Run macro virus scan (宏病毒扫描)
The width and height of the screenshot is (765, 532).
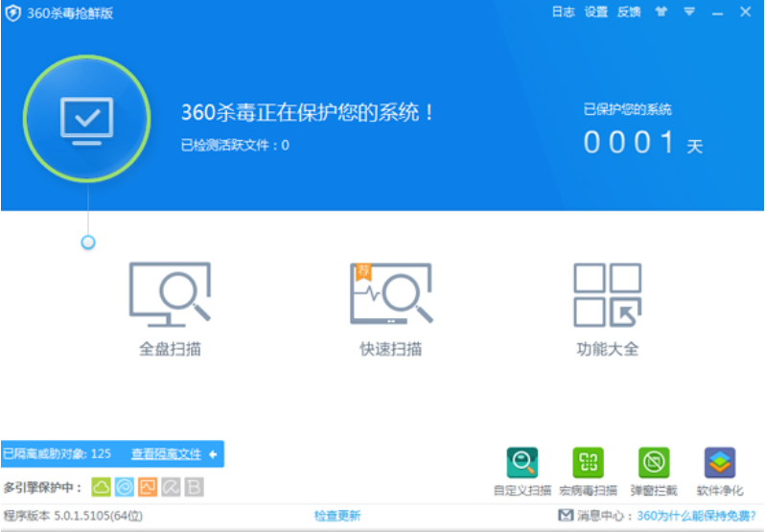[x=588, y=471]
